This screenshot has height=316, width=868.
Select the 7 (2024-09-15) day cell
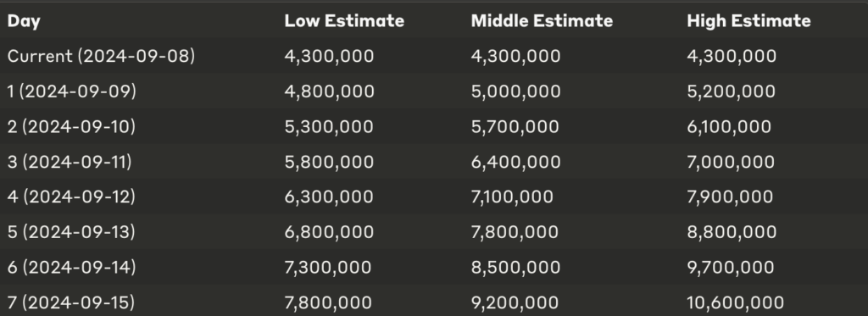click(71, 302)
